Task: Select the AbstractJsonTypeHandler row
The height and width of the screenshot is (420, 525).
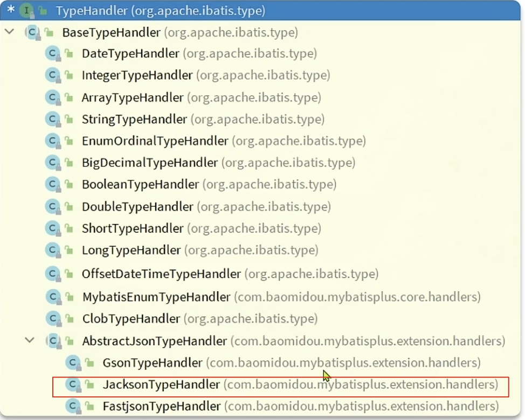Action: click(260, 341)
